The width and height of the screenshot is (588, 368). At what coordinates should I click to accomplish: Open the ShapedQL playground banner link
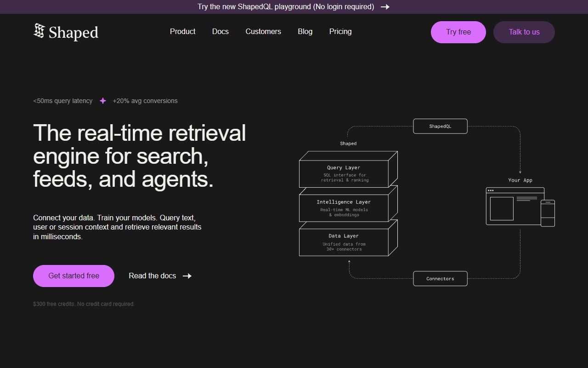286,7
